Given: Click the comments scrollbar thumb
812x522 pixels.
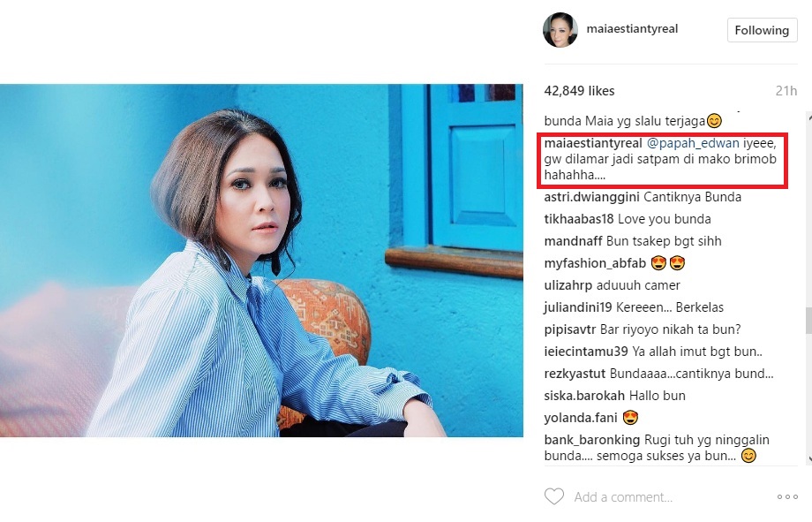Looking at the screenshot, I should [x=808, y=322].
